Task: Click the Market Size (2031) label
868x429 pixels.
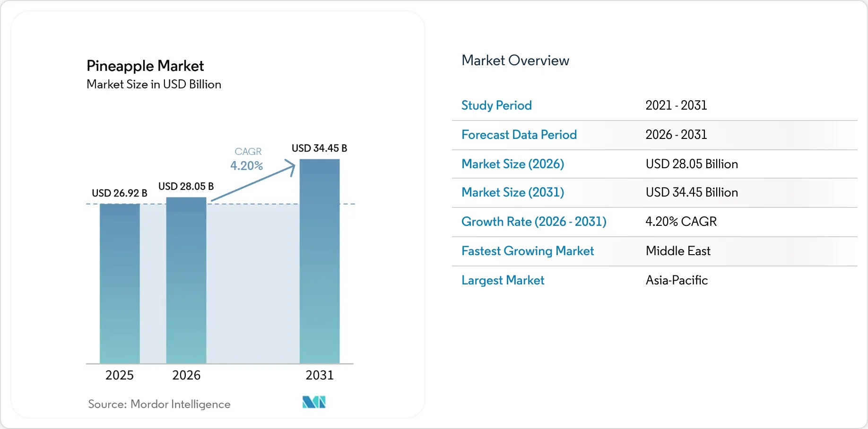Action: [x=513, y=192]
